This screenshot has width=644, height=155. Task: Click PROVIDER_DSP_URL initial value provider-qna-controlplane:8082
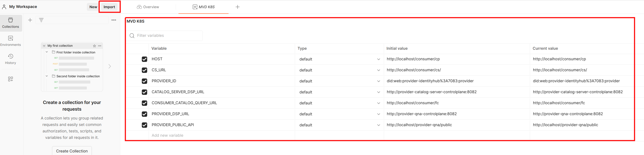click(x=421, y=114)
